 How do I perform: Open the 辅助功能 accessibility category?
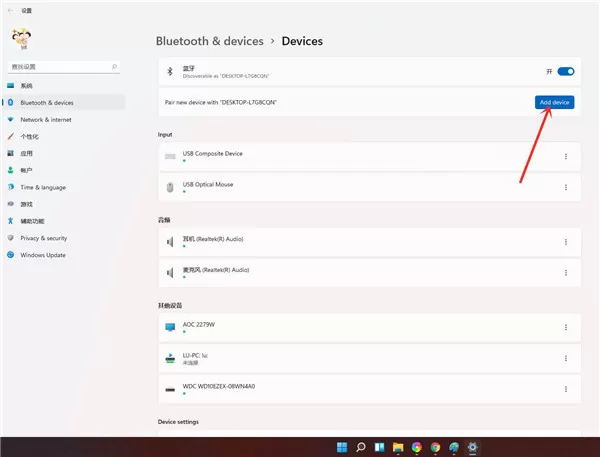[64, 221]
